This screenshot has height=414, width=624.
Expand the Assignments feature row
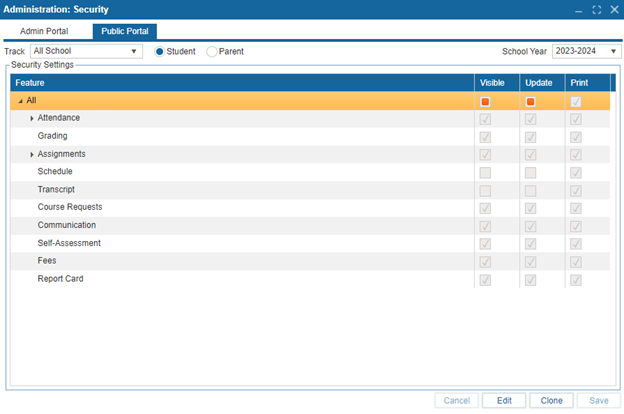coord(32,155)
